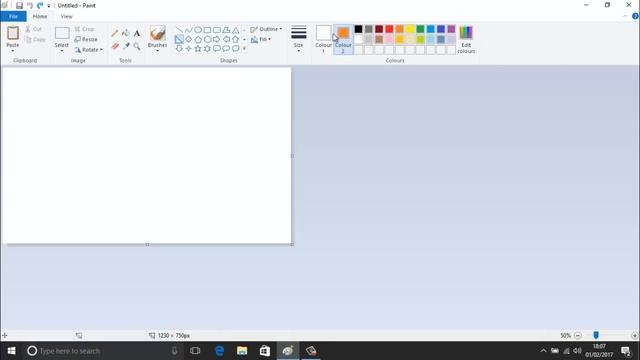Select the Pencil tool
640x360 pixels.
(115, 33)
